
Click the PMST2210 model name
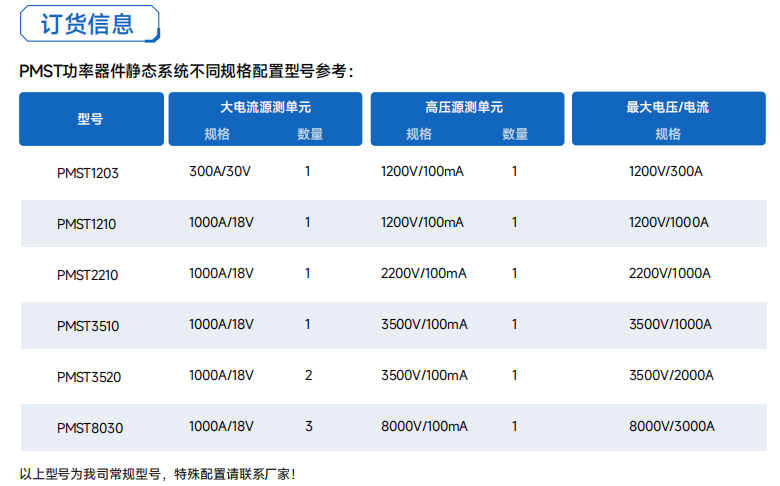point(87,275)
